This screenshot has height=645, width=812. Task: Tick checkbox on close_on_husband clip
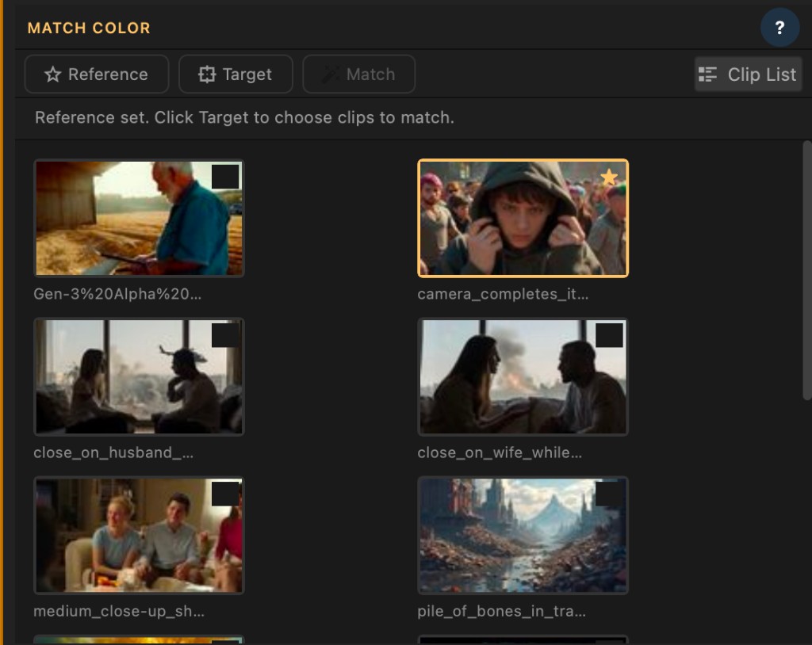coord(225,335)
